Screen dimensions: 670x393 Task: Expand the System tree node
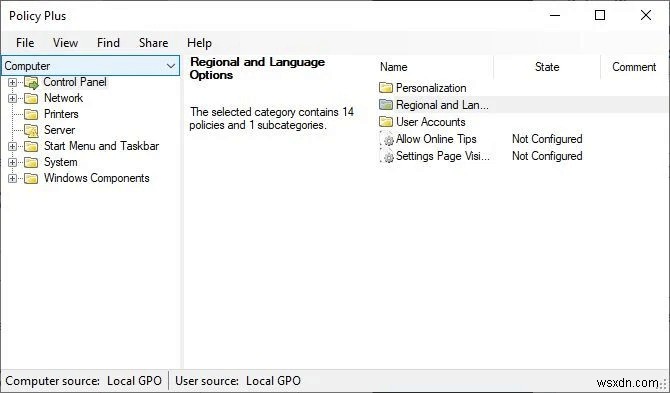tap(12, 162)
